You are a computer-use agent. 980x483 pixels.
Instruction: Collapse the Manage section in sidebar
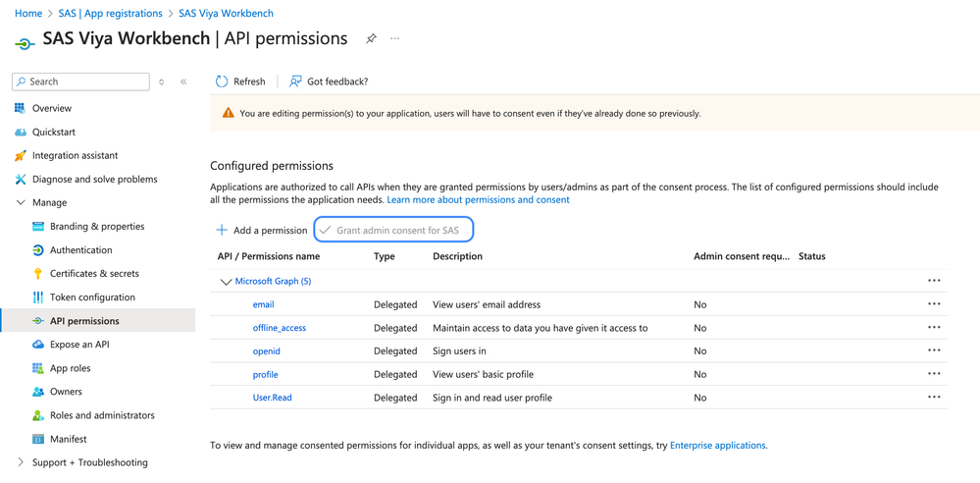click(x=21, y=202)
